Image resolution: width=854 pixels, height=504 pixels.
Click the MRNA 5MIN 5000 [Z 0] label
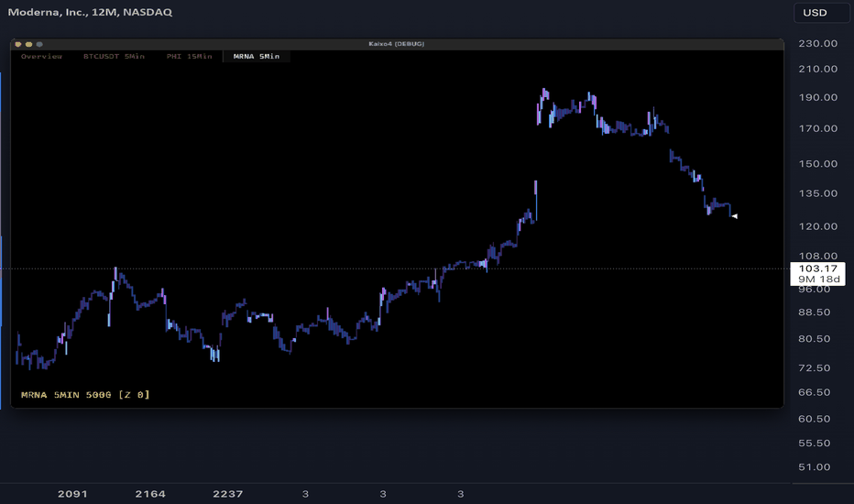pos(85,394)
